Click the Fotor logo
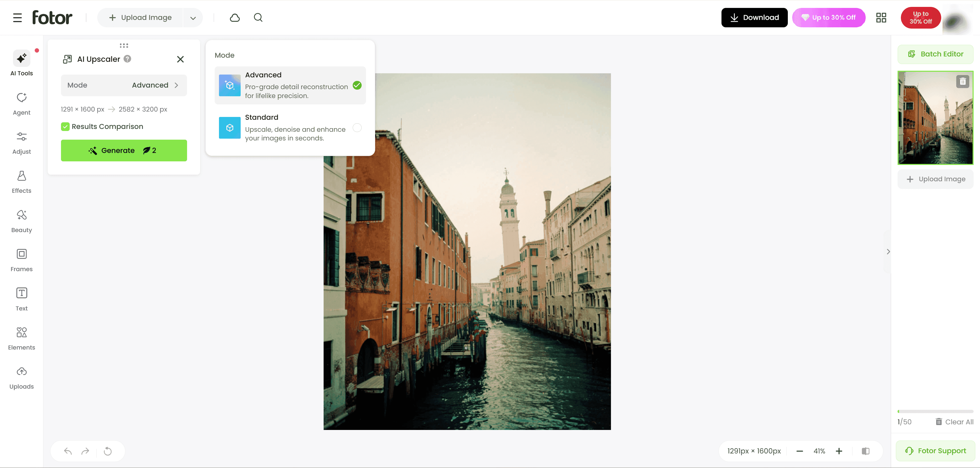The height and width of the screenshot is (468, 980). (52, 18)
